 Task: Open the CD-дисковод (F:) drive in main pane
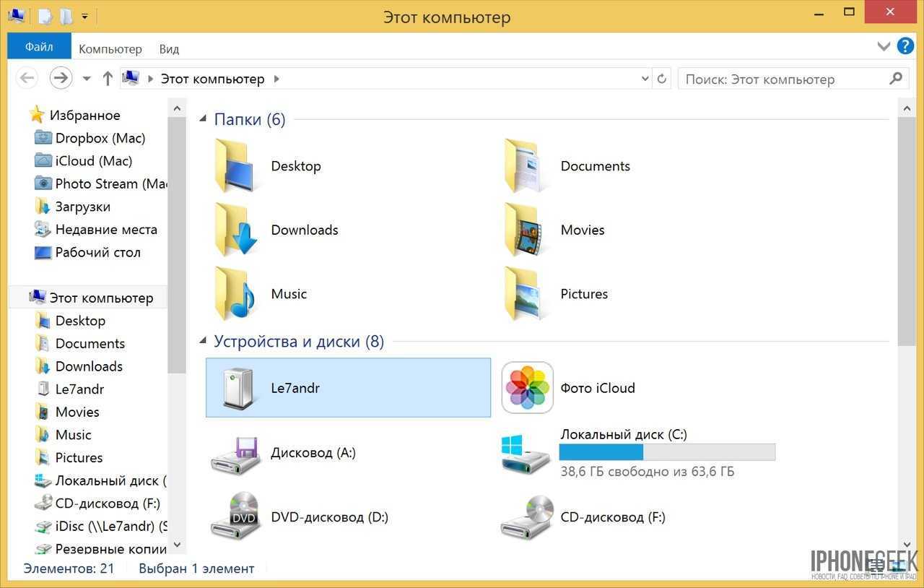[528, 516]
